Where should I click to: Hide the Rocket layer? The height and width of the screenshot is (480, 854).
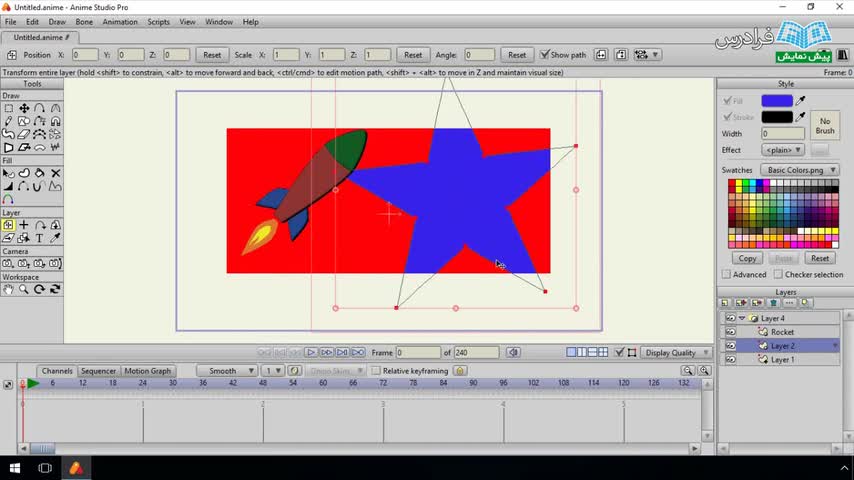point(730,332)
